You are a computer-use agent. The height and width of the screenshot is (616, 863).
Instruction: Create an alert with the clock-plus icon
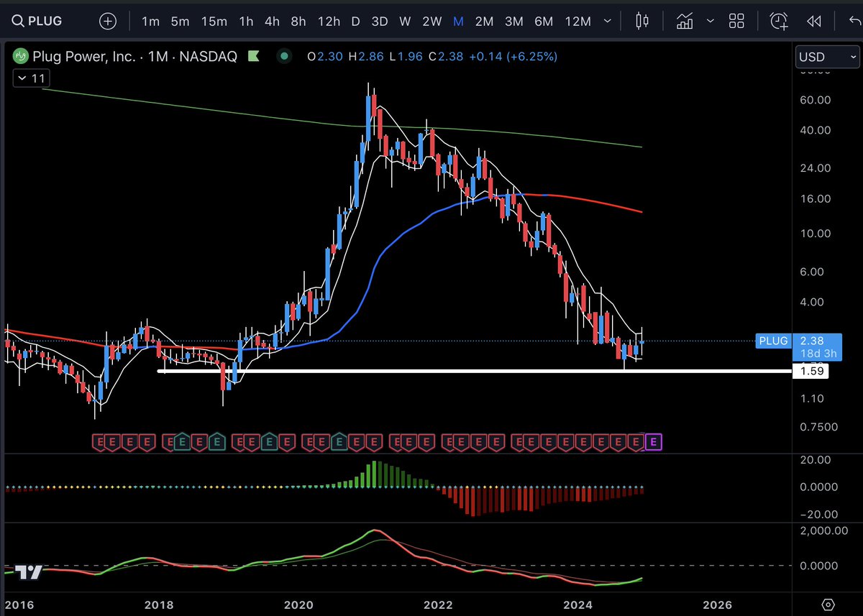click(x=779, y=21)
